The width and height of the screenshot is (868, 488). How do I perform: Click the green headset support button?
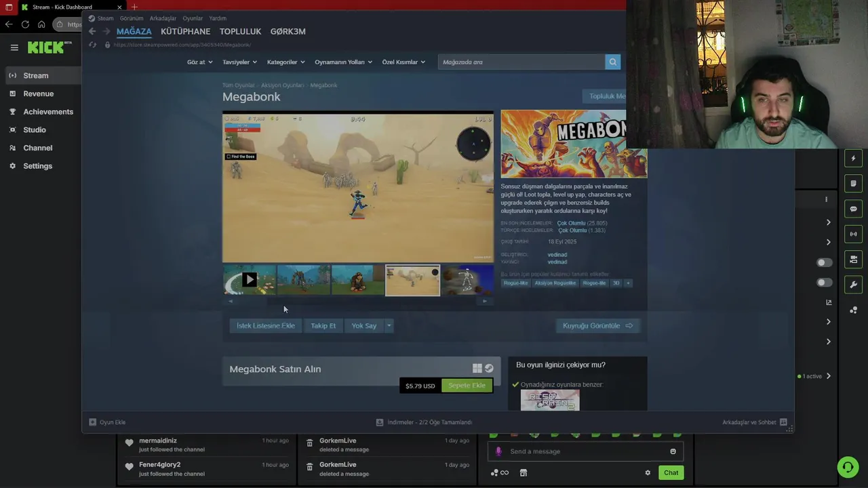pyautogui.click(x=848, y=467)
